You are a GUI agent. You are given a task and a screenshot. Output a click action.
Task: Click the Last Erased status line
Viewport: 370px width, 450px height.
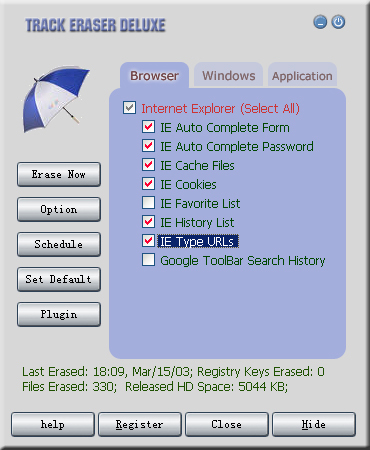click(x=173, y=371)
